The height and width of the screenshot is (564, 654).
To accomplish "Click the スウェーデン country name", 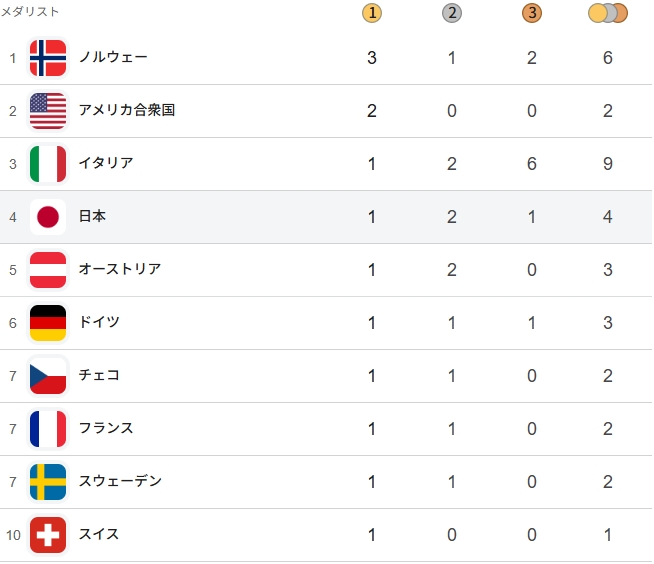I will click(120, 482).
